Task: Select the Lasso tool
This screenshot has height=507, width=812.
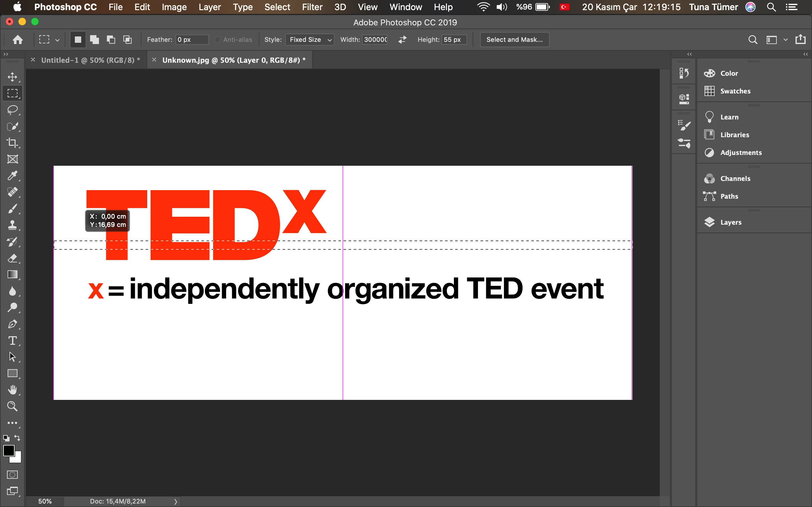Action: coord(12,110)
